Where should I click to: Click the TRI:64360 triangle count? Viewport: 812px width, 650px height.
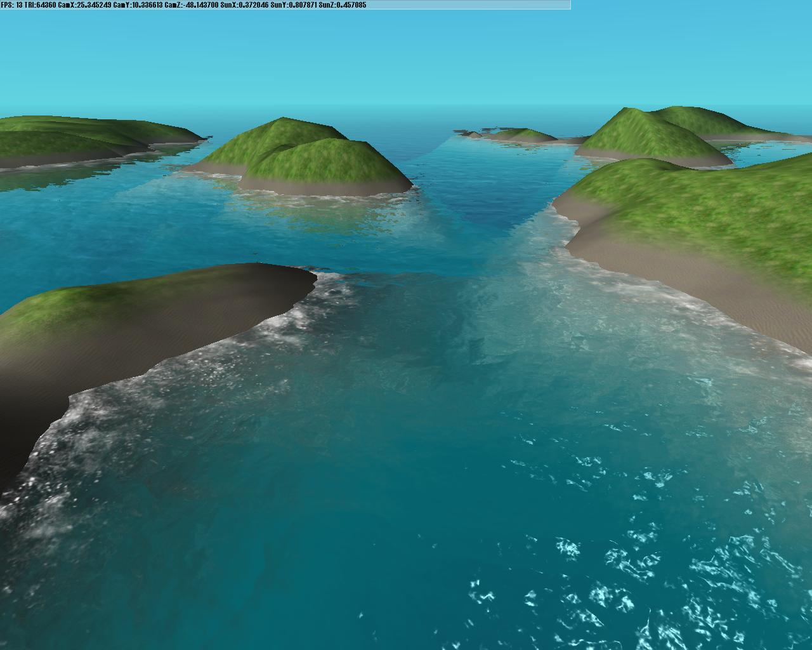[x=40, y=5]
